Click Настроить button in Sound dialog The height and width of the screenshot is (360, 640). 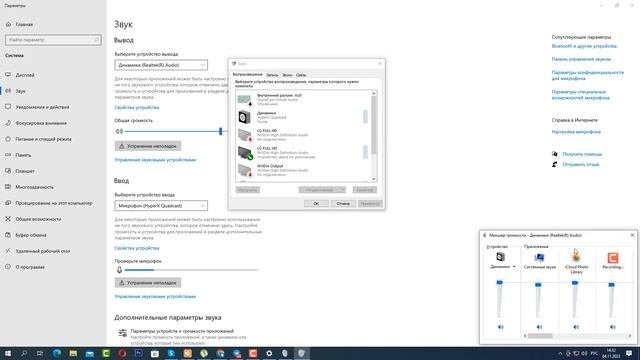[x=247, y=190]
